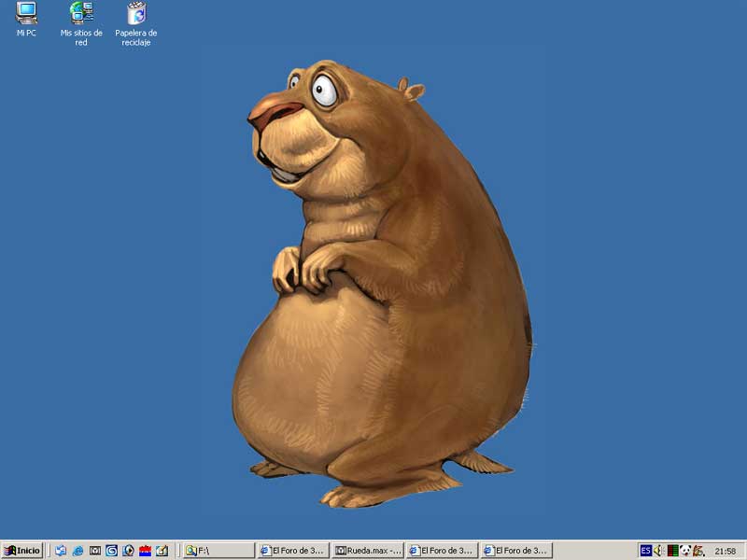
Task: Open Mis sitios de red icon
Action: pos(81,24)
